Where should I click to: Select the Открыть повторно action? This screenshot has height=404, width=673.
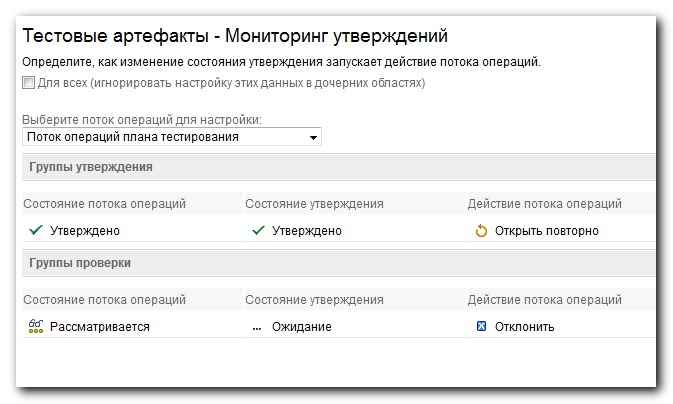546,231
